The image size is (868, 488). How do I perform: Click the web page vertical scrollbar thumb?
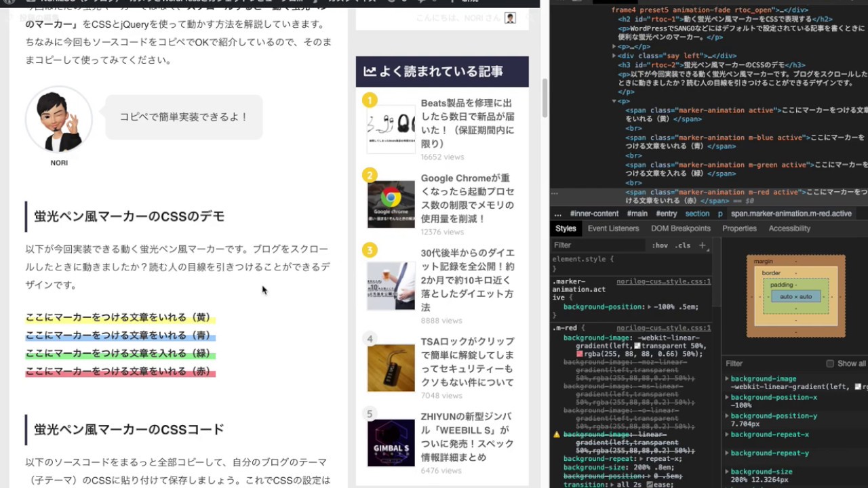(x=544, y=98)
